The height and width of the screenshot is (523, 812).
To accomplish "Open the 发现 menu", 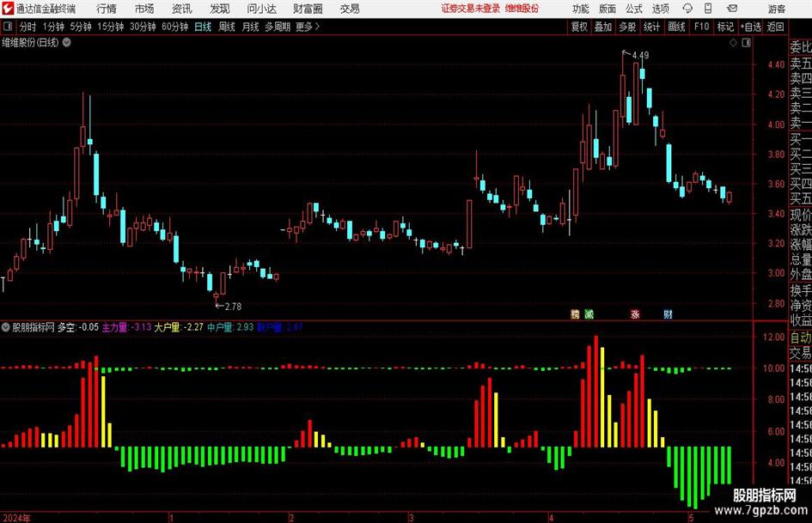I will click(x=220, y=9).
